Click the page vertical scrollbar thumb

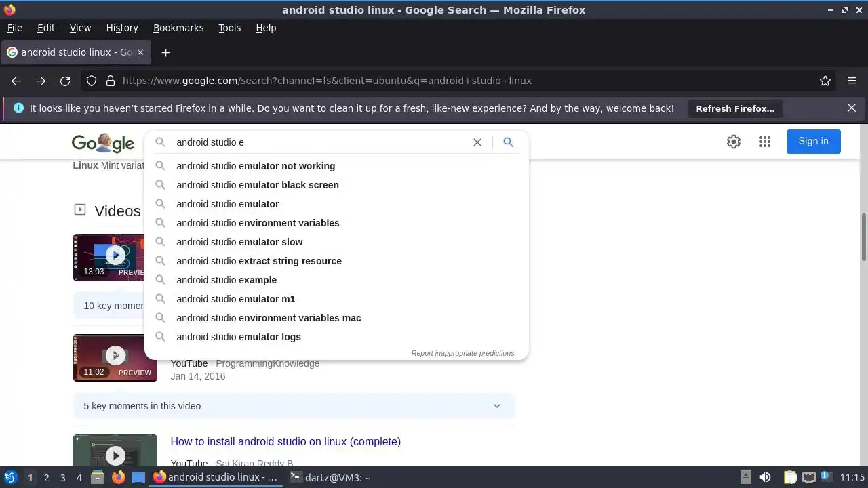864,237
